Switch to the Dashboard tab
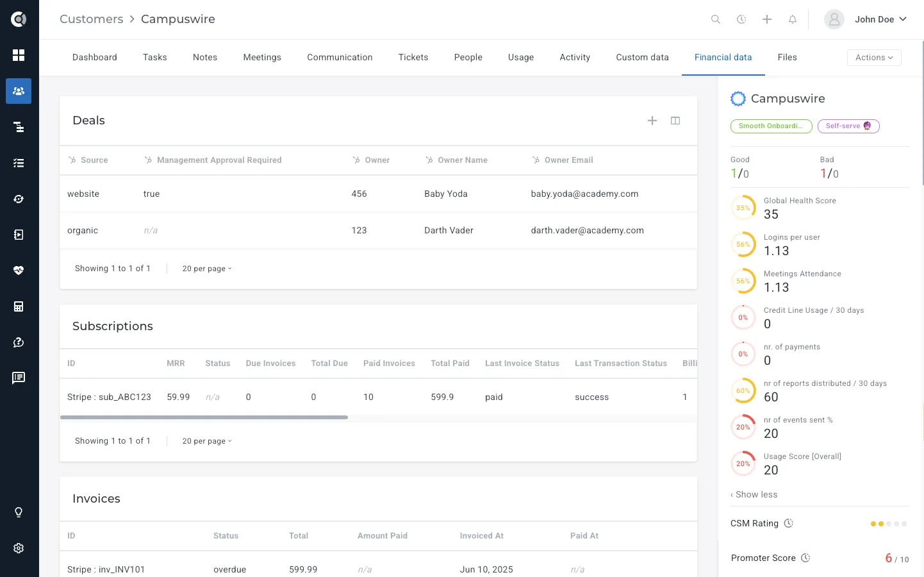Screen dimensions: 924x577 pyautogui.click(x=95, y=58)
